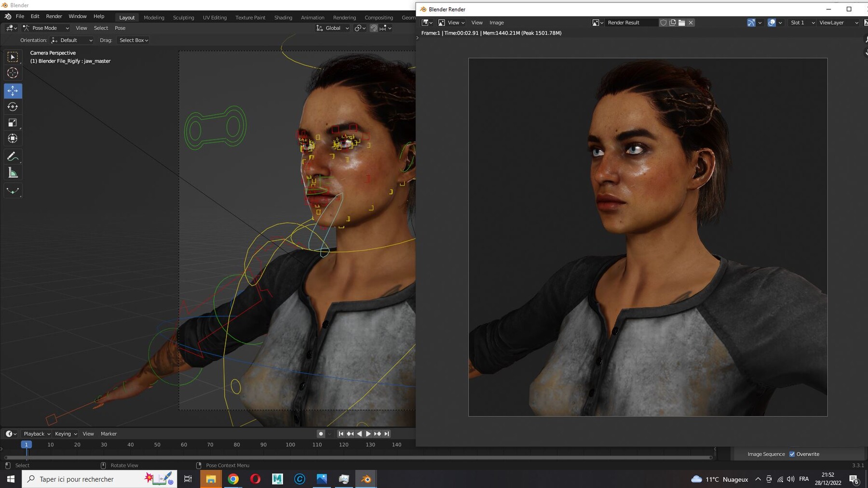Jump to the last frame

pos(387,434)
